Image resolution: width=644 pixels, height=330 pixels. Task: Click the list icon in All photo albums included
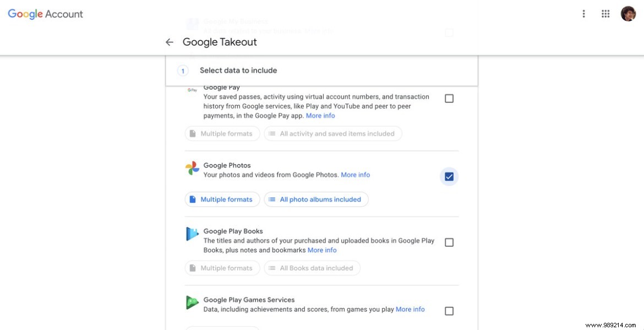click(271, 199)
